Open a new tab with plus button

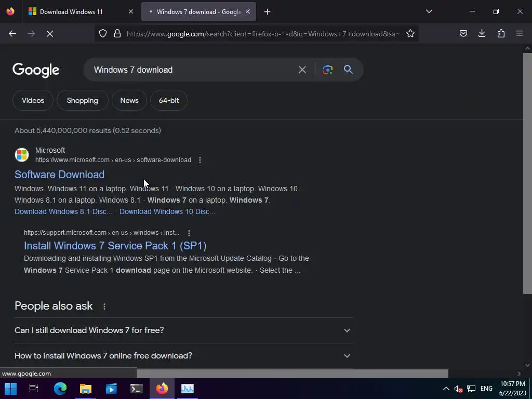pos(268,12)
